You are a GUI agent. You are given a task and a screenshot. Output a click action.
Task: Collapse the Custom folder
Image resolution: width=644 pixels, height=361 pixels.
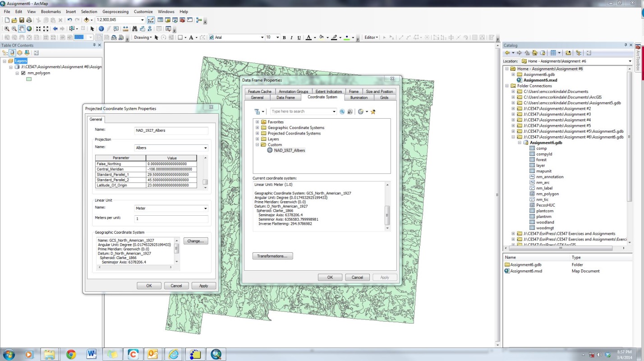pos(258,145)
